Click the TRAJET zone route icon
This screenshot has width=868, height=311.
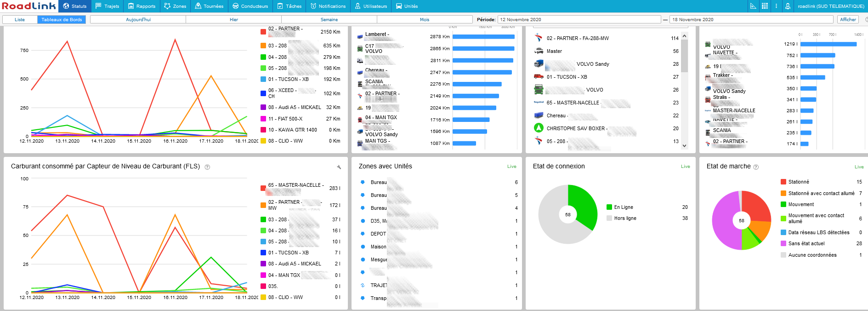363,285
